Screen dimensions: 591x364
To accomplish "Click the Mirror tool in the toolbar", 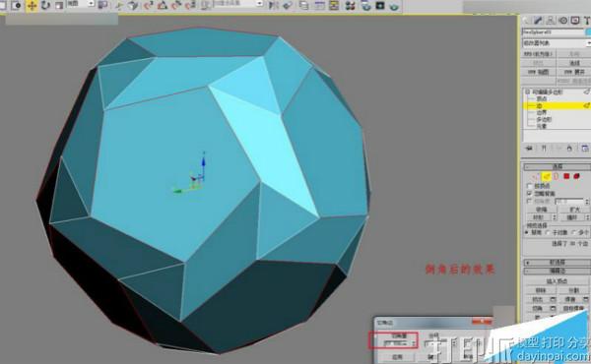I will pos(274,5).
